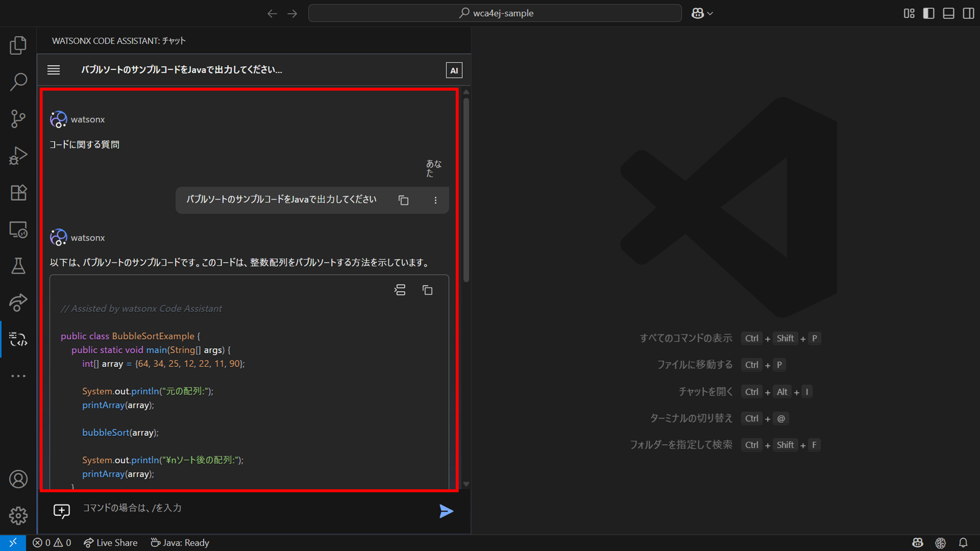
Task: Open the Extensions view
Action: pyautogui.click(x=18, y=192)
